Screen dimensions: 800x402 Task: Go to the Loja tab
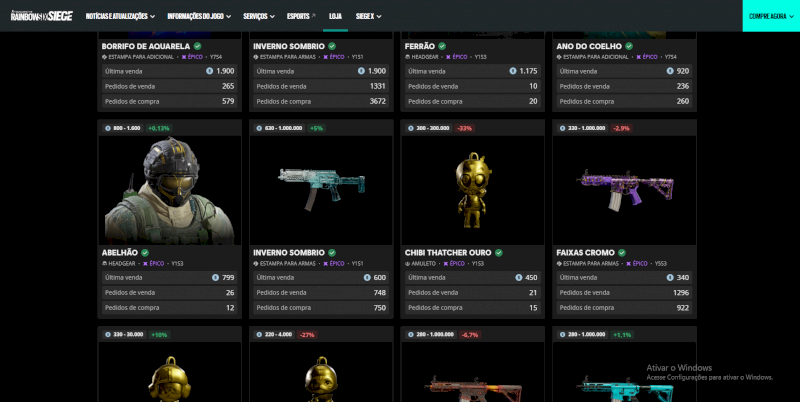(x=335, y=16)
